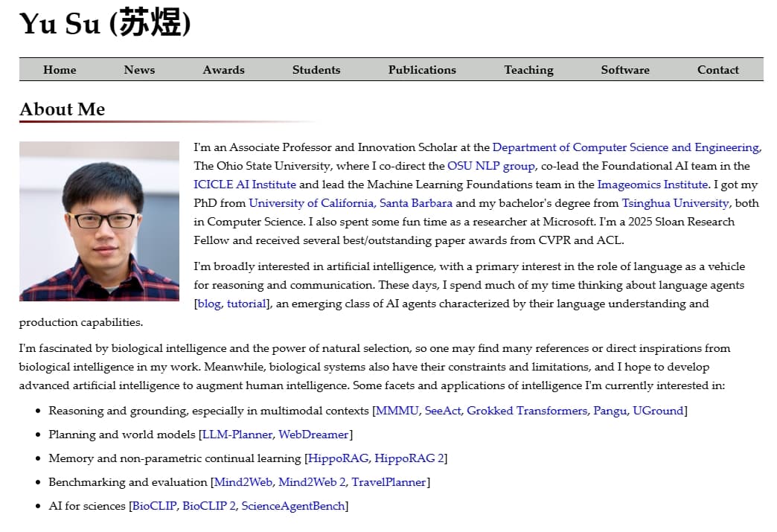Screen dimensions: 777x532
Task: Visit the WebDreamer link
Action: 313,435
